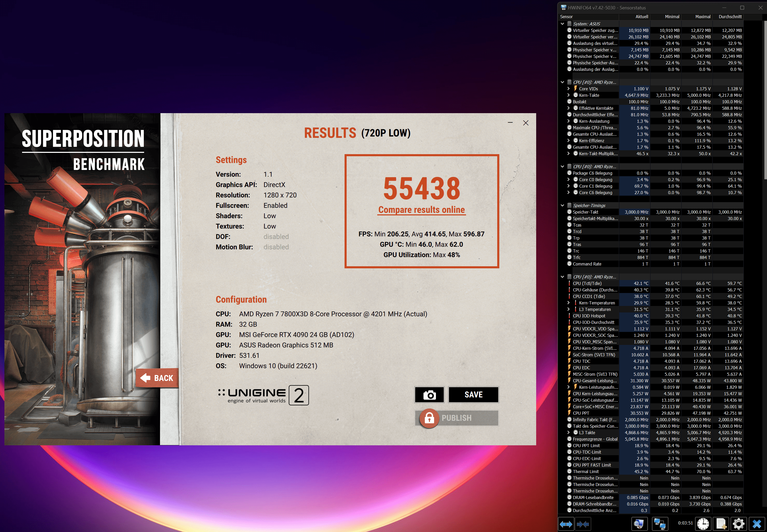Viewport: 767px width, 532px height.
Task: Click the 55438 benchmark score
Action: pos(422,189)
